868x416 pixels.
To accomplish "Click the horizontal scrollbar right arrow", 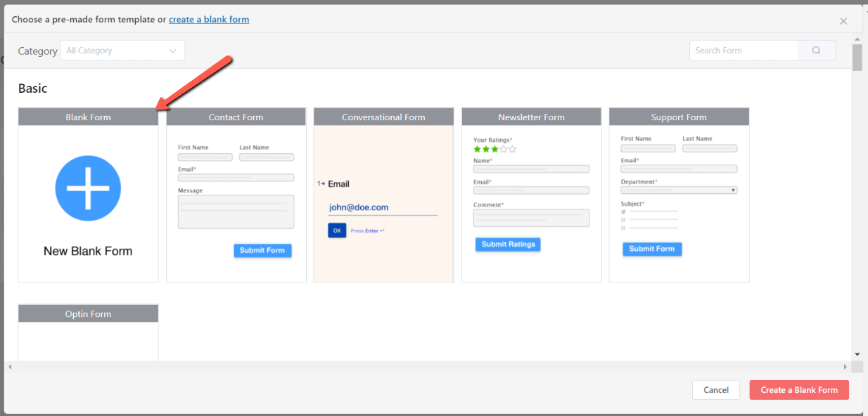I will 845,367.
